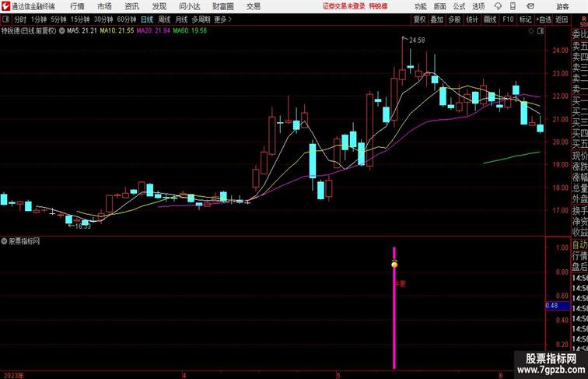Switch to the 周线 weekly tab
This screenshot has width=588, height=379.
click(x=164, y=19)
